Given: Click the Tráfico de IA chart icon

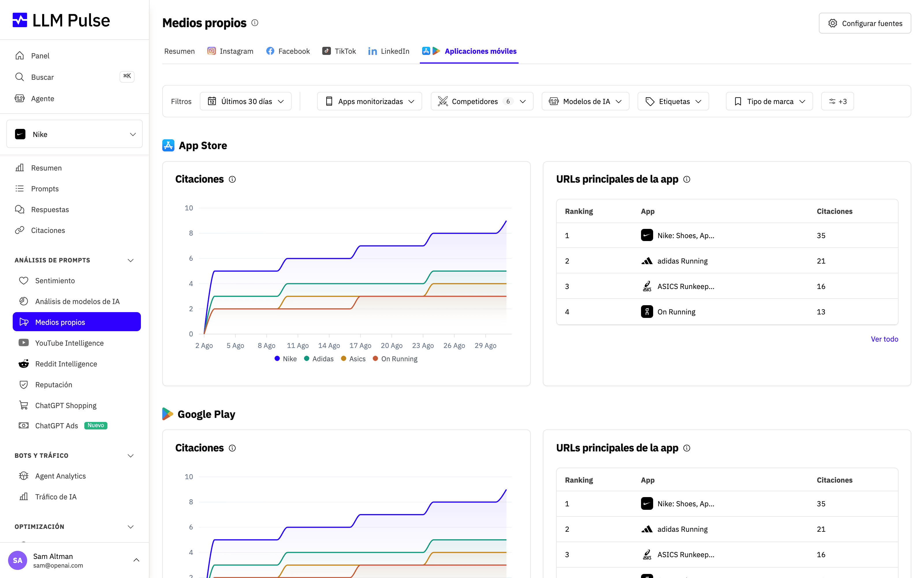Looking at the screenshot, I should (x=24, y=497).
